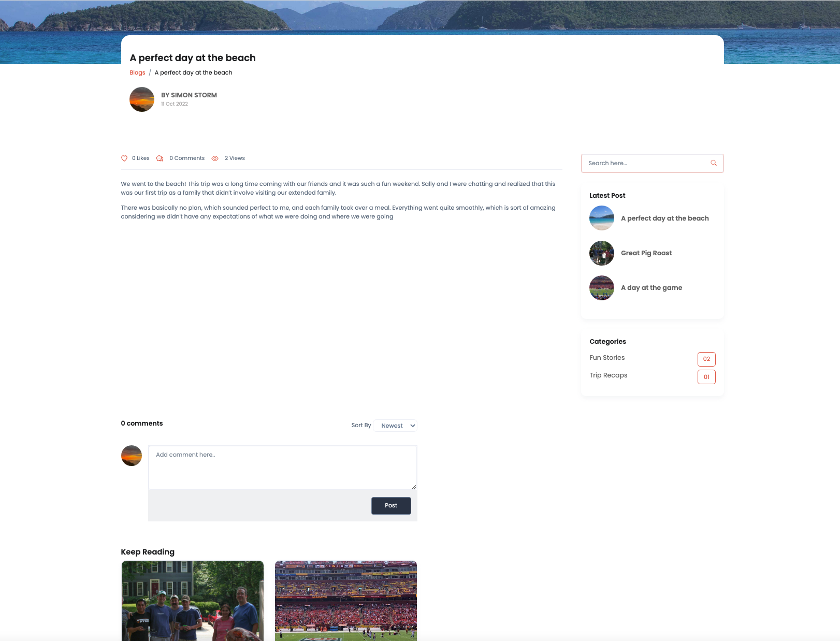Open the stadium photo Keep Reading card

pos(346,601)
